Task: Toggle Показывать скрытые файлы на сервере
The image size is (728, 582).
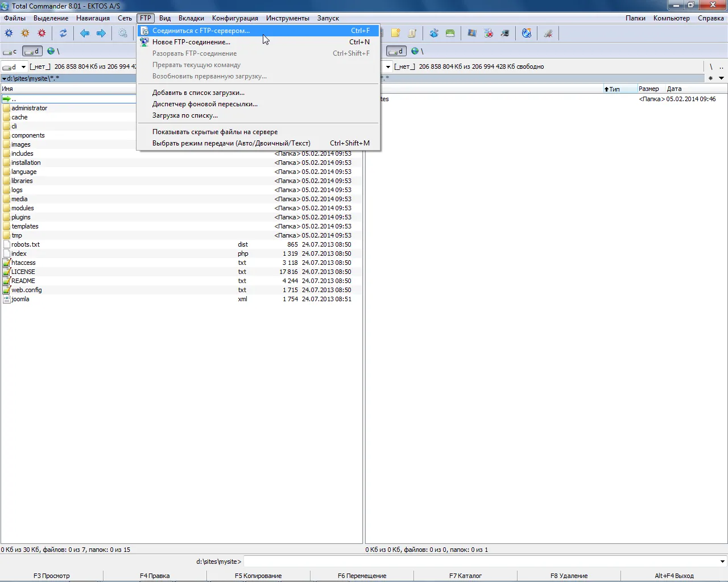Action: point(258,132)
